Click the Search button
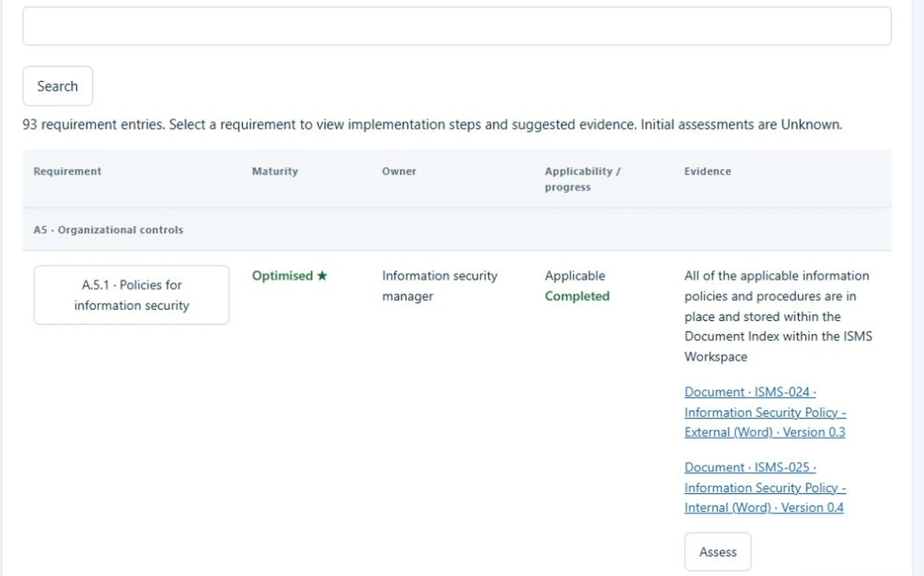 click(58, 86)
